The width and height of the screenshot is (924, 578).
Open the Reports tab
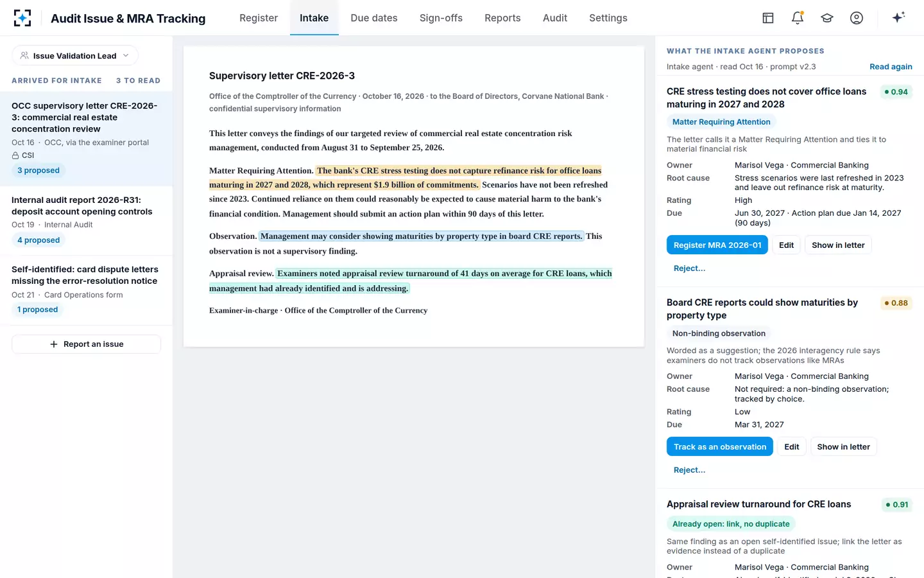pyautogui.click(x=502, y=18)
